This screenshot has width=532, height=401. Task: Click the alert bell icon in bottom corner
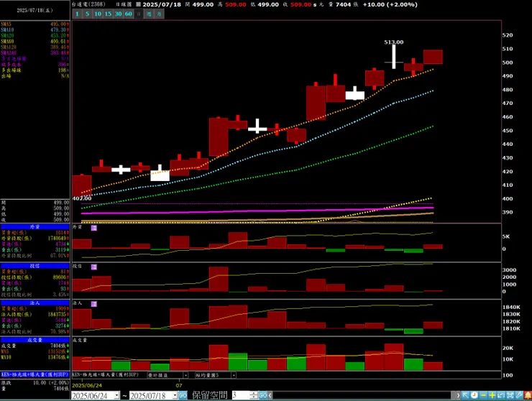tap(528, 395)
